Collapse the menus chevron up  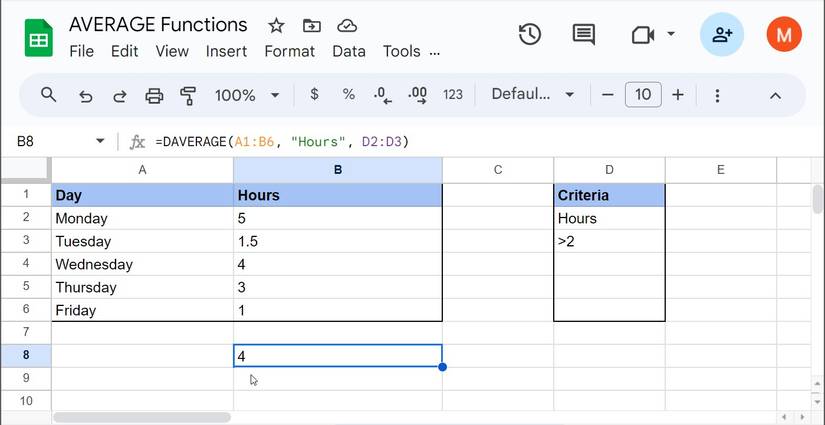[775, 95]
